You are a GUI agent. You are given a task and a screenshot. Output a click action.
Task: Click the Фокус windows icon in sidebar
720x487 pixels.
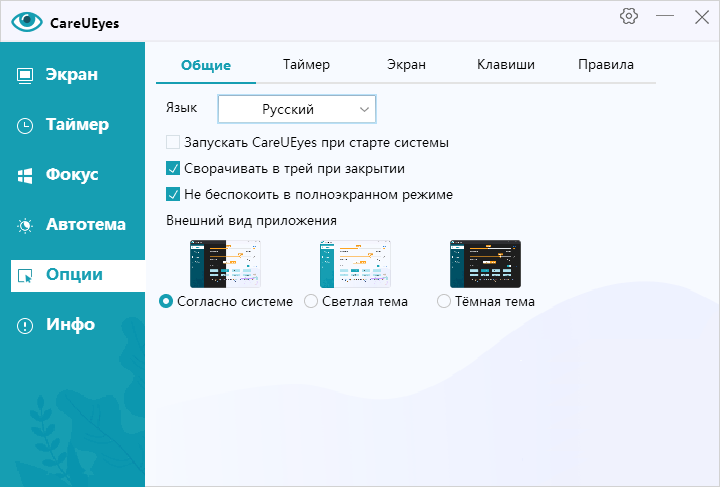click(x=26, y=175)
